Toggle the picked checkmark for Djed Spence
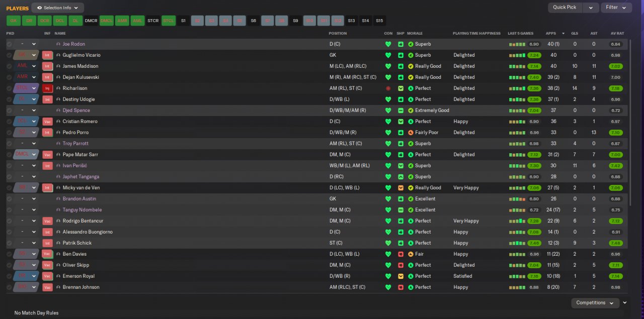 [9, 111]
